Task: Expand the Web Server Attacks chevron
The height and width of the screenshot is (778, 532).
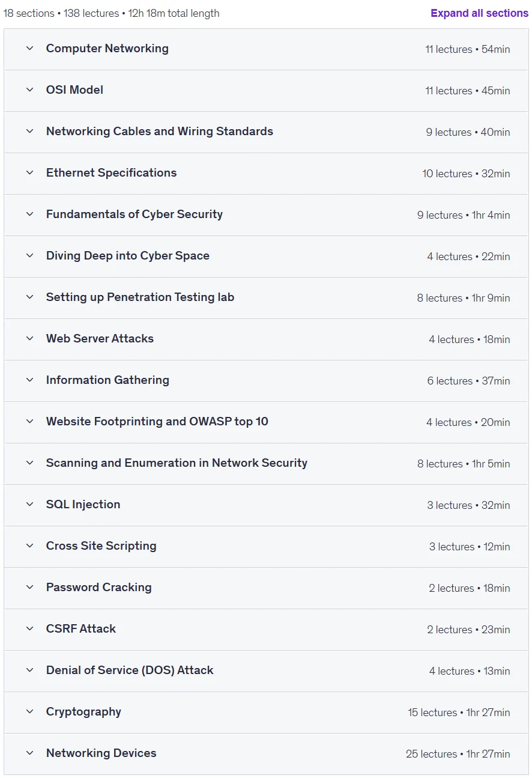Action: click(x=29, y=339)
